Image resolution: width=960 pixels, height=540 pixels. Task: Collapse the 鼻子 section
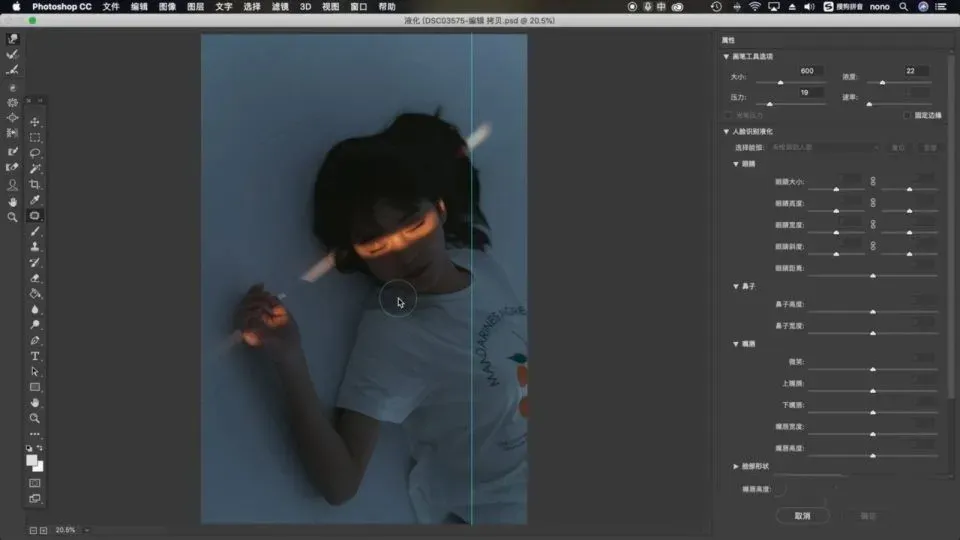click(x=736, y=286)
